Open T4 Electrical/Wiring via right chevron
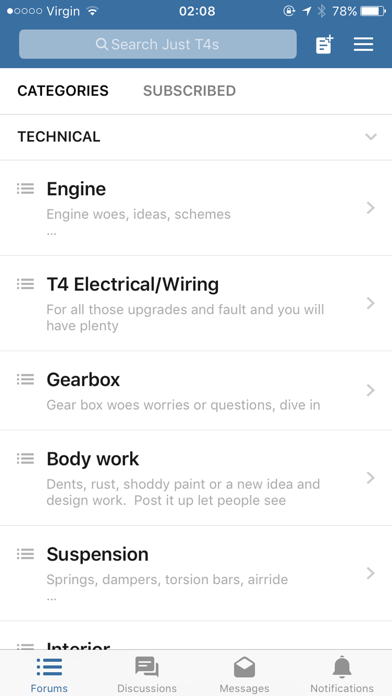 371,303
